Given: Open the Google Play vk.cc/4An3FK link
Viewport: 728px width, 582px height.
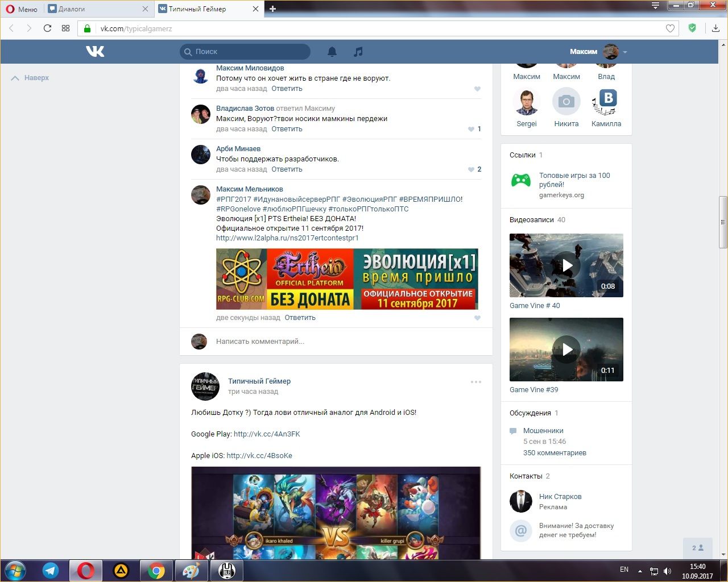Looking at the screenshot, I should click(x=267, y=434).
